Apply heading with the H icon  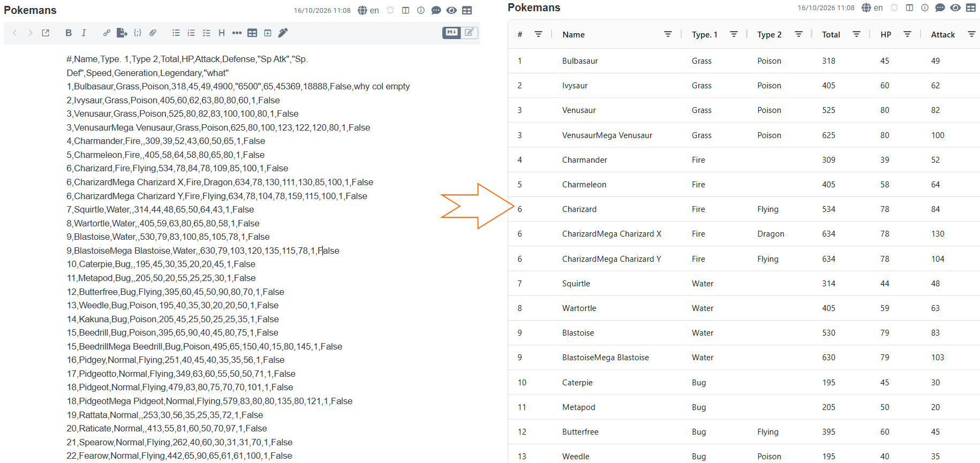click(x=222, y=33)
